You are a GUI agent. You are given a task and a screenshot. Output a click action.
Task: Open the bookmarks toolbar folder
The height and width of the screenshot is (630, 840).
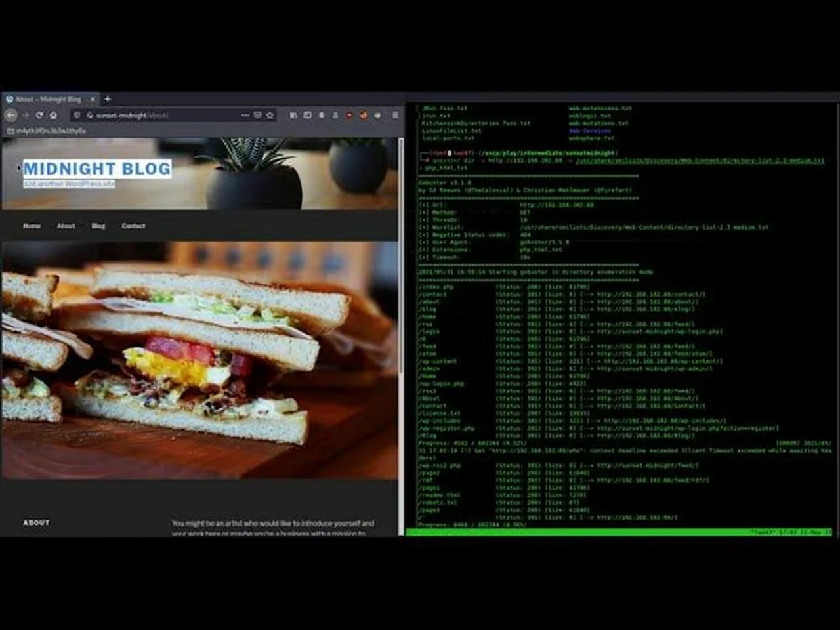tap(46, 131)
